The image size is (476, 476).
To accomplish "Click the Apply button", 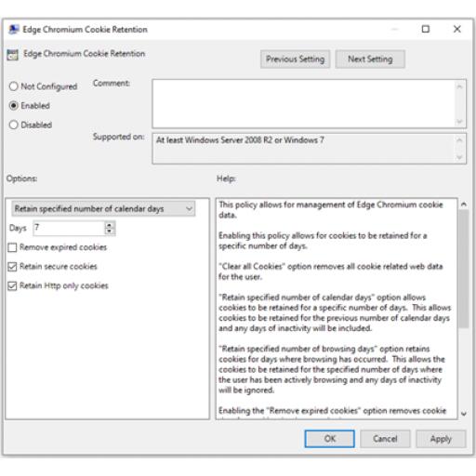I will [441, 439].
